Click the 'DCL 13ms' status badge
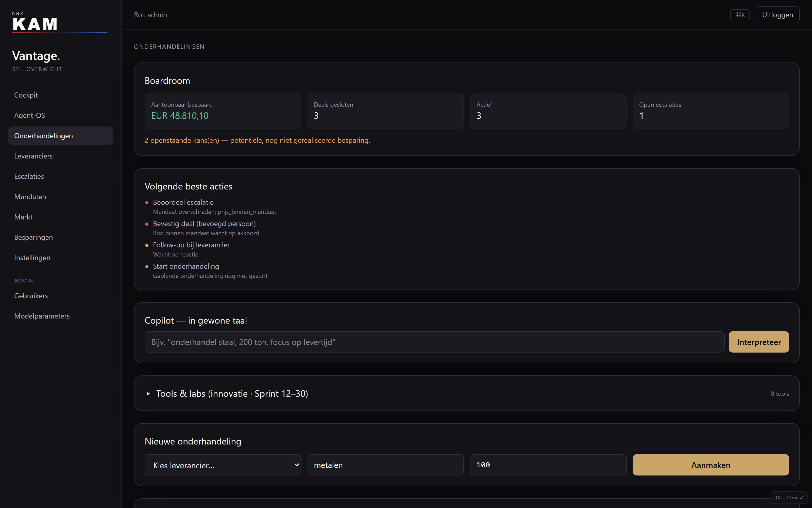This screenshot has width=812, height=508. click(x=789, y=498)
